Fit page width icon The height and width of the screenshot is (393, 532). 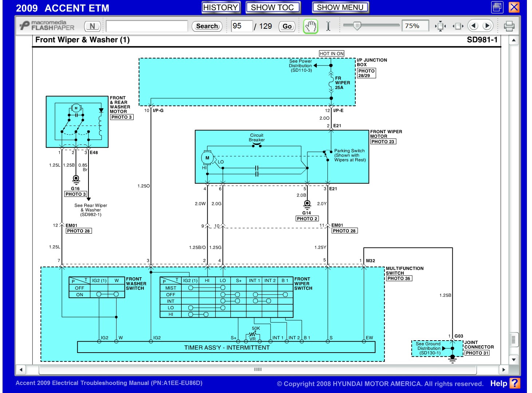tap(458, 26)
